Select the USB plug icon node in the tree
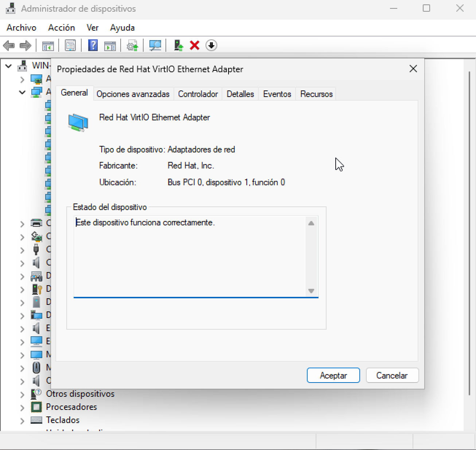 [x=36, y=249]
